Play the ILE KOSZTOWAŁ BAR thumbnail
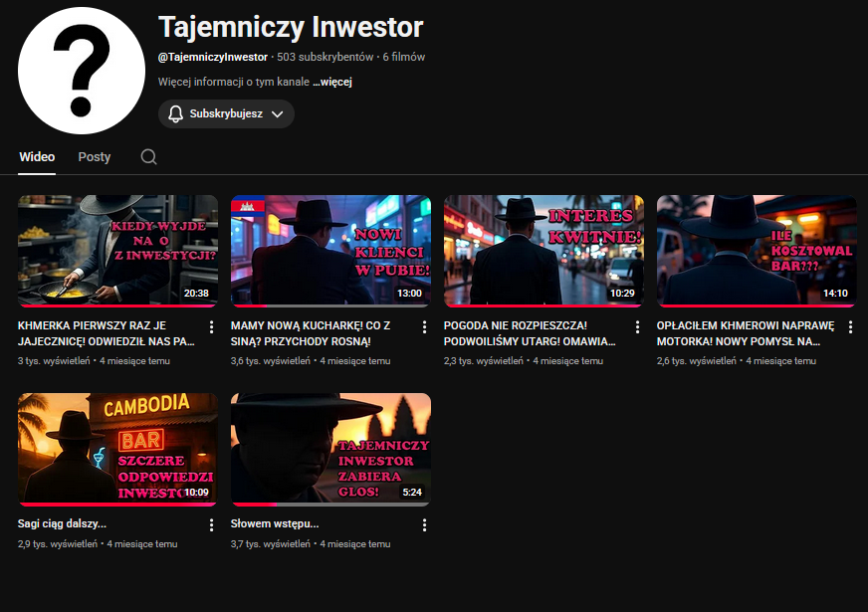 click(x=757, y=250)
